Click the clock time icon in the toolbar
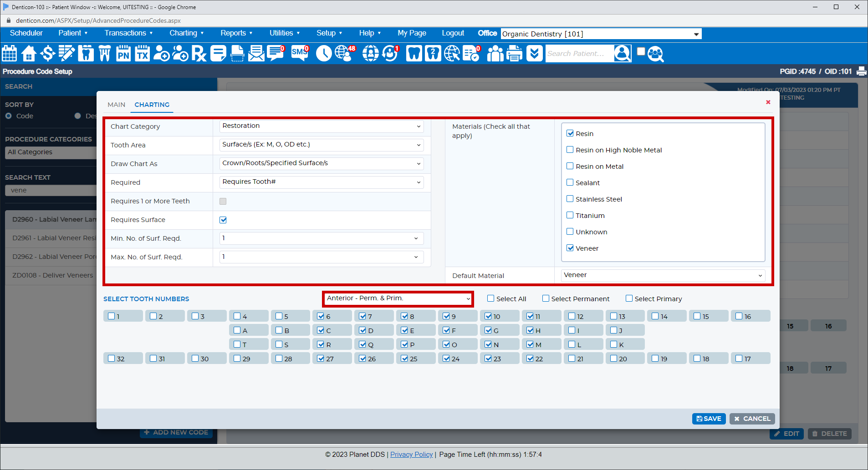868x470 pixels. tap(324, 53)
